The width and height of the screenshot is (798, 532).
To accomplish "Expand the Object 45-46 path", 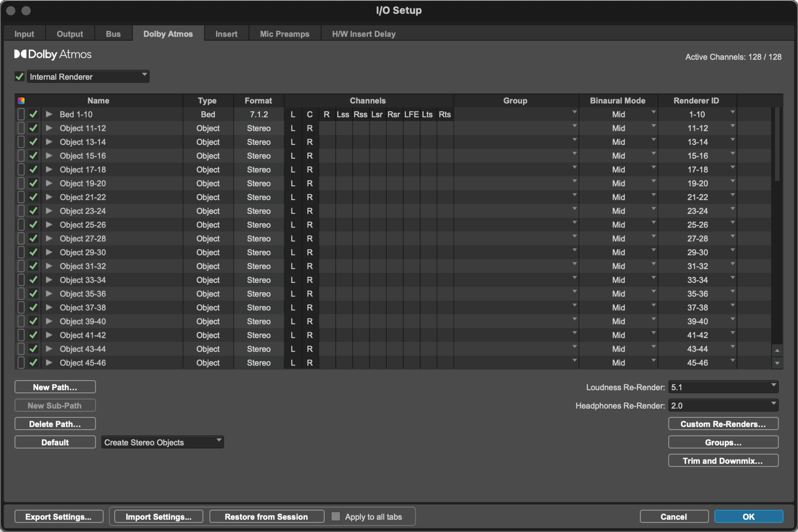I will click(49, 363).
